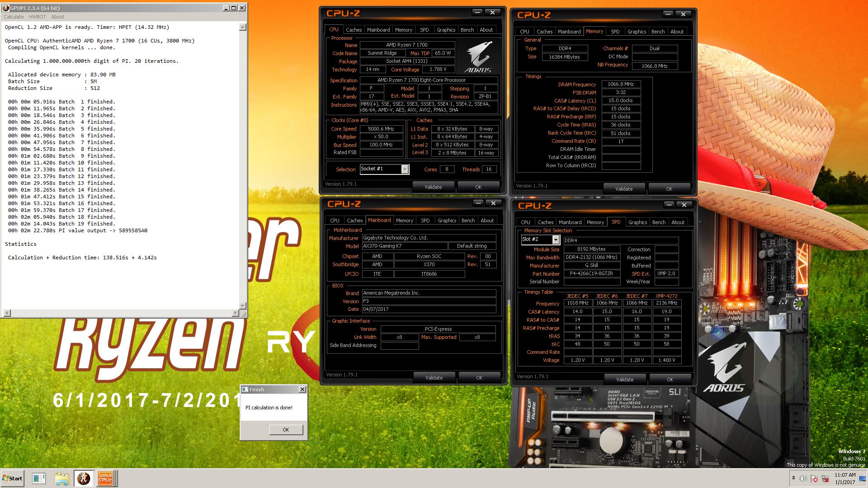Image resolution: width=868 pixels, height=488 pixels.
Task: Click GPUPI horizontal scrollbar right arrow
Action: (235, 313)
